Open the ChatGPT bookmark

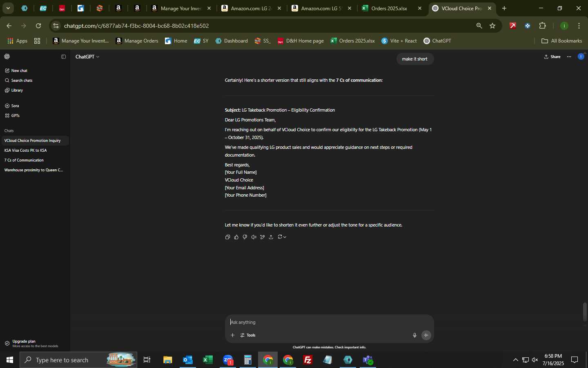[437, 41]
